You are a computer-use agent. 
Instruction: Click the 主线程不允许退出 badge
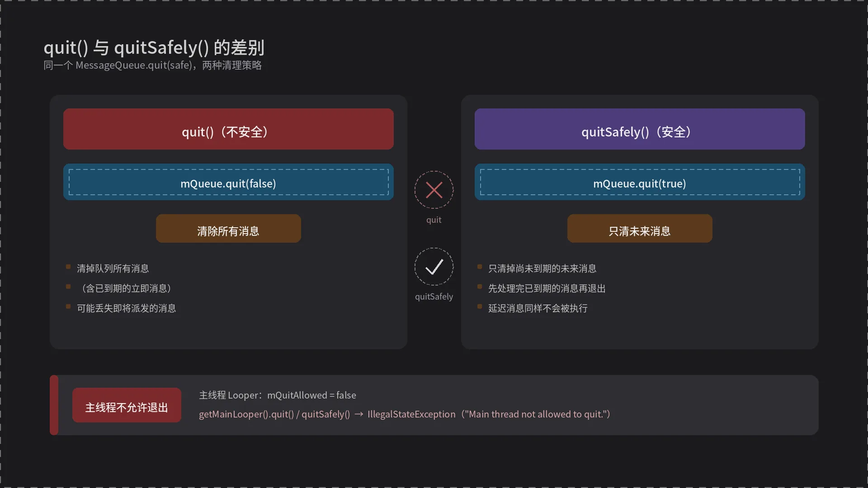[x=127, y=405]
